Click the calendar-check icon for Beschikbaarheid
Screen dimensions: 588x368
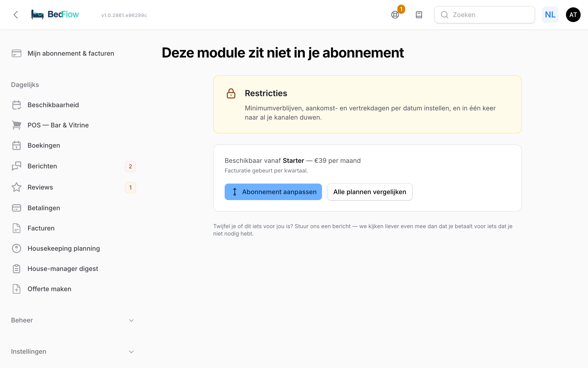(x=17, y=105)
